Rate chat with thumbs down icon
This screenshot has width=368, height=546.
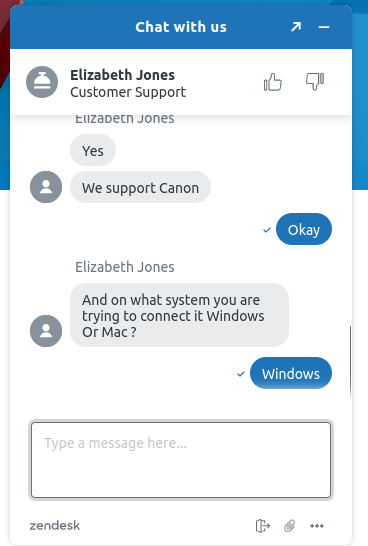click(x=315, y=82)
